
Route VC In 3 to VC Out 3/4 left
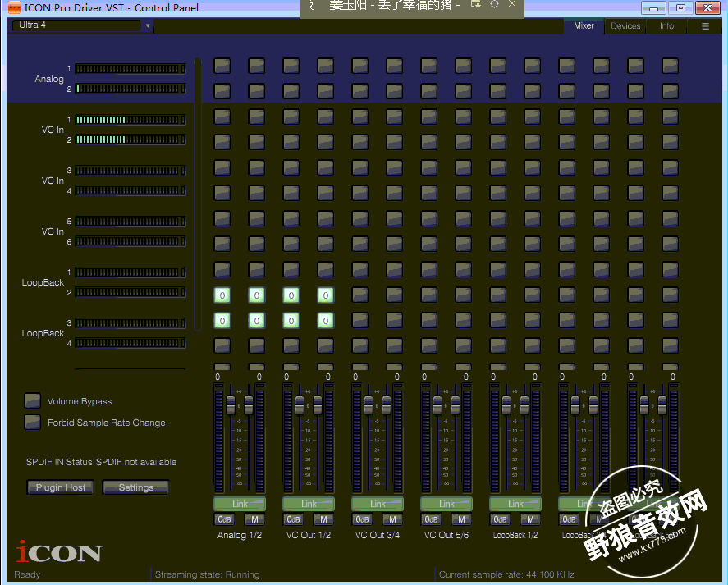(360, 167)
